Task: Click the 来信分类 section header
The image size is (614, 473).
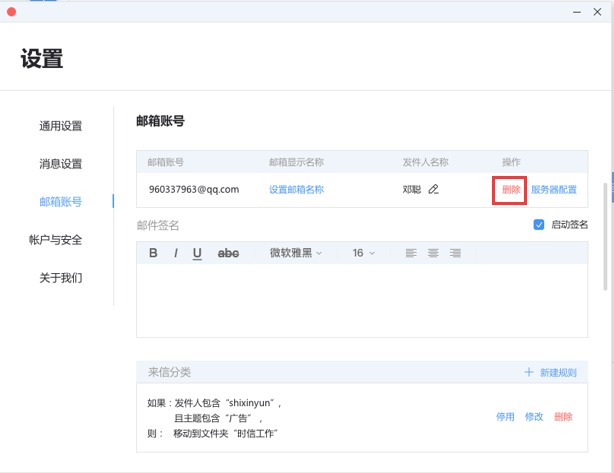Action: pos(169,372)
